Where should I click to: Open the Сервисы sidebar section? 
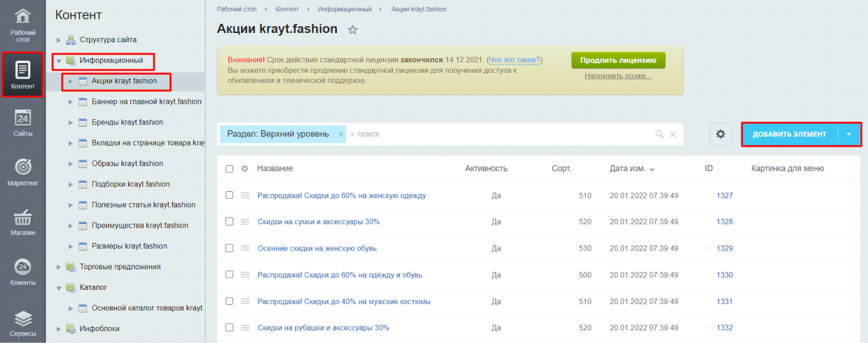(x=23, y=322)
